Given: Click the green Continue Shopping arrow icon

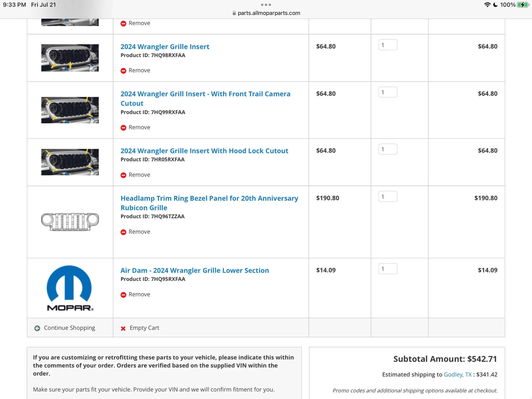Looking at the screenshot, I should 37,328.
